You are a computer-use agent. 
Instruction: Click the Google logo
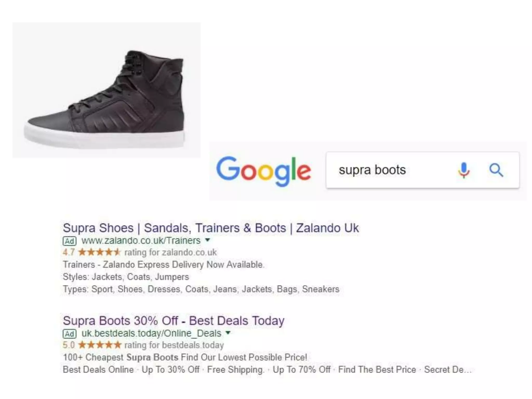tap(263, 171)
